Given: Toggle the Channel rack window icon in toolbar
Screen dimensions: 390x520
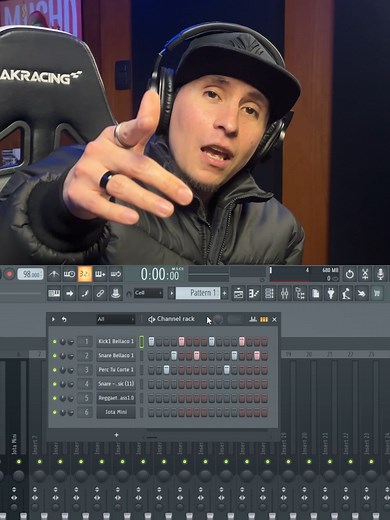Looking at the screenshot, I should (269, 293).
